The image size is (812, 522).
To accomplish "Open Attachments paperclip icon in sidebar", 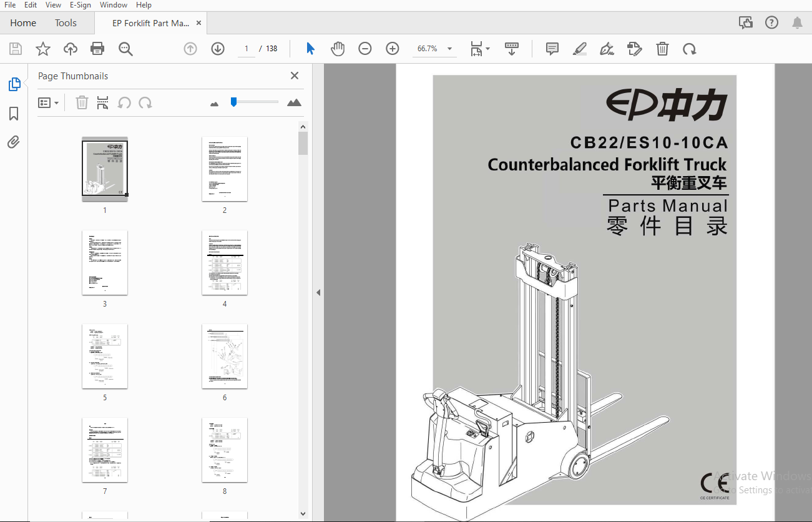I will [14, 142].
